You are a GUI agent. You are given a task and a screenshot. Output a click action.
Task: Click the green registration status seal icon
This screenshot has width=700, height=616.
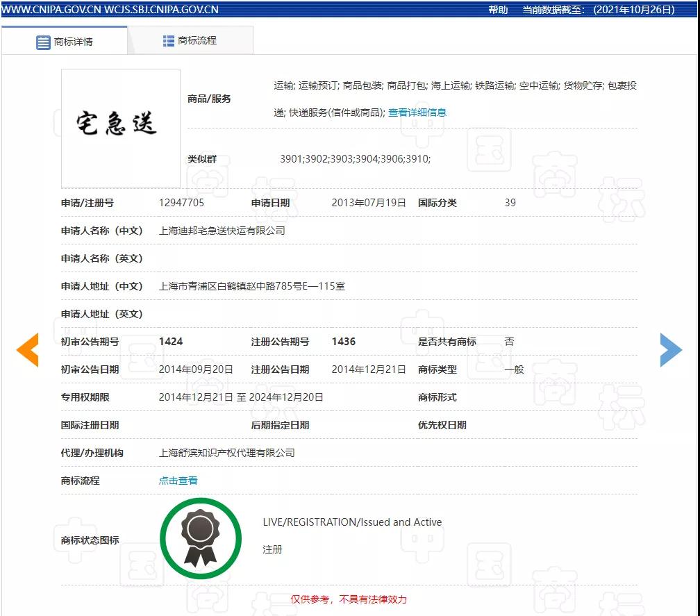click(x=201, y=539)
